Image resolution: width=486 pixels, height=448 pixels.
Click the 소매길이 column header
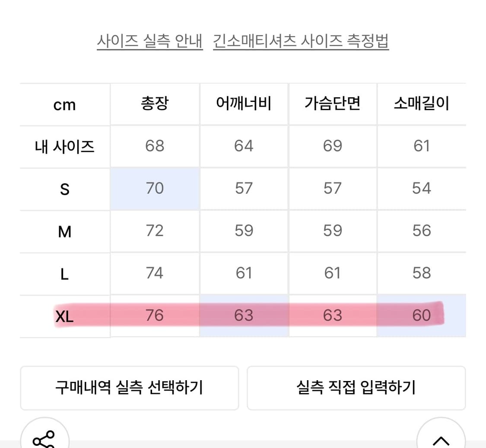coord(421,104)
